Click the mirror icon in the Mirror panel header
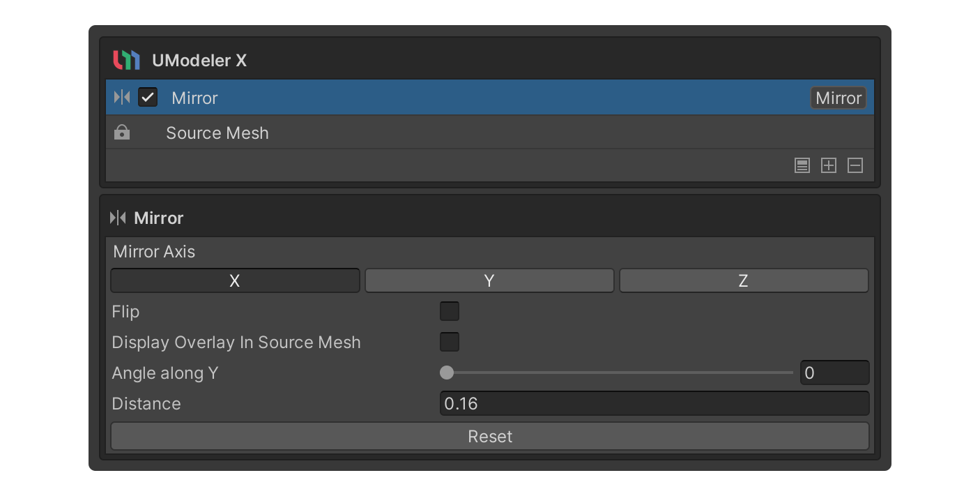The height and width of the screenshot is (496, 980). pyautogui.click(x=118, y=218)
